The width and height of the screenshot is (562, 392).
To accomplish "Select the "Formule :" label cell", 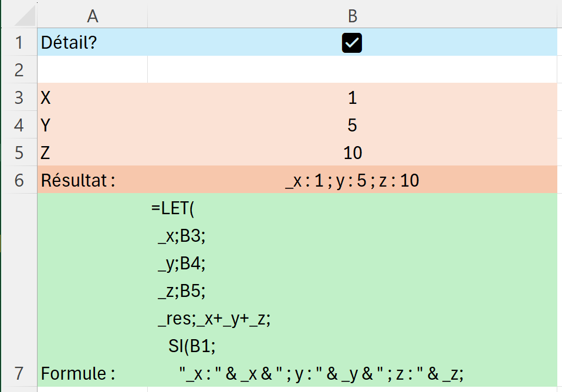I will (92, 373).
